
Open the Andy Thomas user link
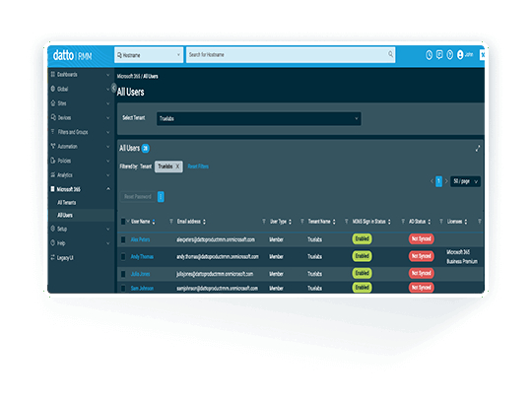pos(142,256)
